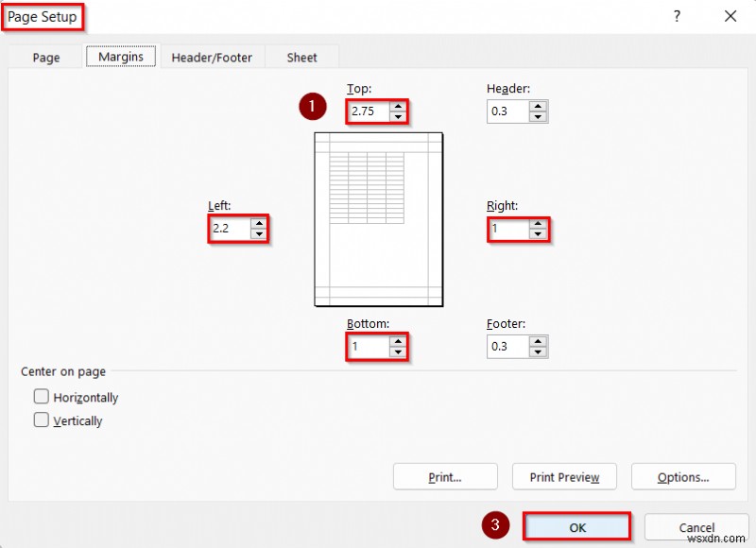Increase the Left margin value
This screenshot has height=548, width=756.
coord(257,223)
